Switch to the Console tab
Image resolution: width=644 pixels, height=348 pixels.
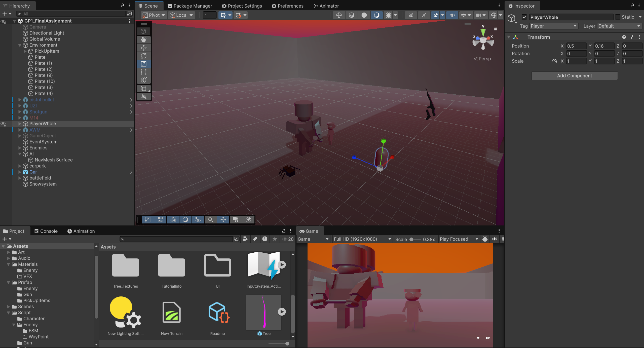pyautogui.click(x=46, y=231)
